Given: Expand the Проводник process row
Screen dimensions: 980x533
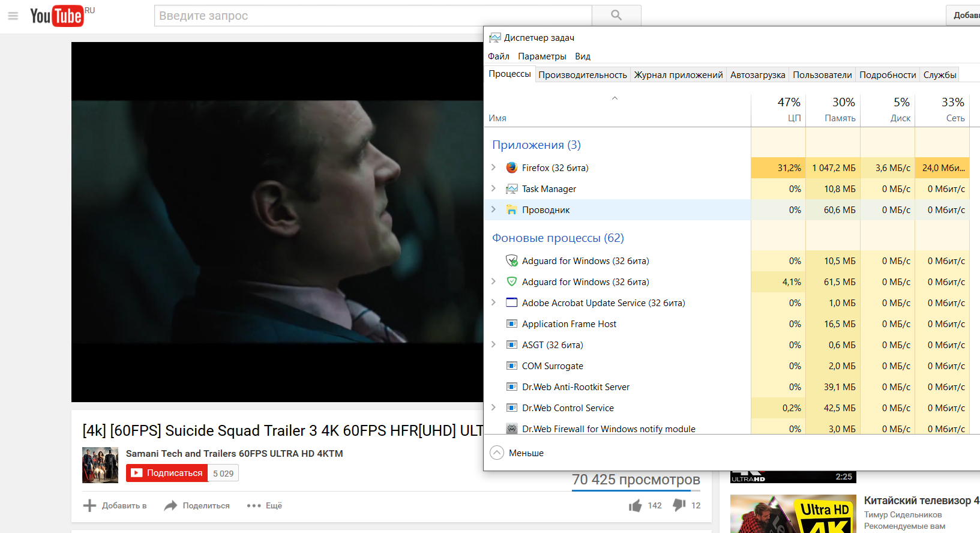Looking at the screenshot, I should click(x=493, y=209).
